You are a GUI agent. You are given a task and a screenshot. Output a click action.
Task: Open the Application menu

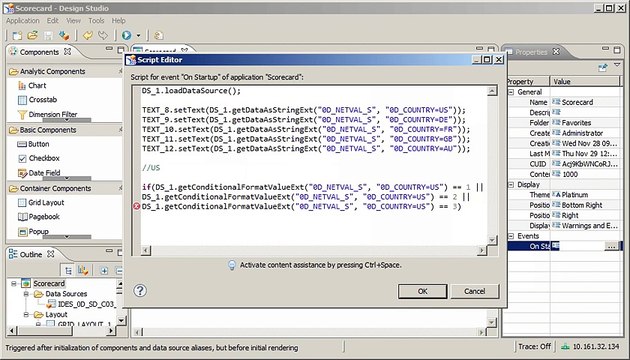click(22, 20)
